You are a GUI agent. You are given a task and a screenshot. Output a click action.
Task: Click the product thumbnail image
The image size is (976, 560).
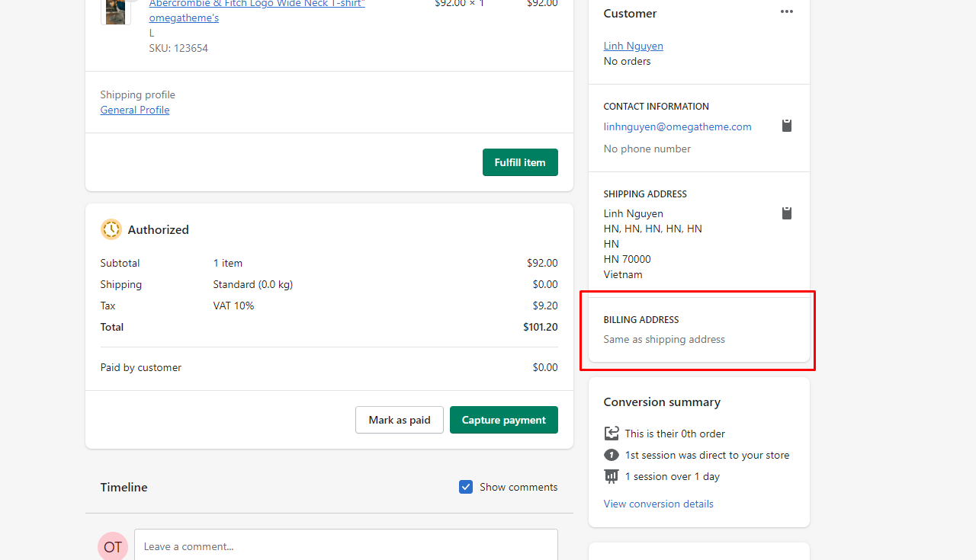coord(115,11)
